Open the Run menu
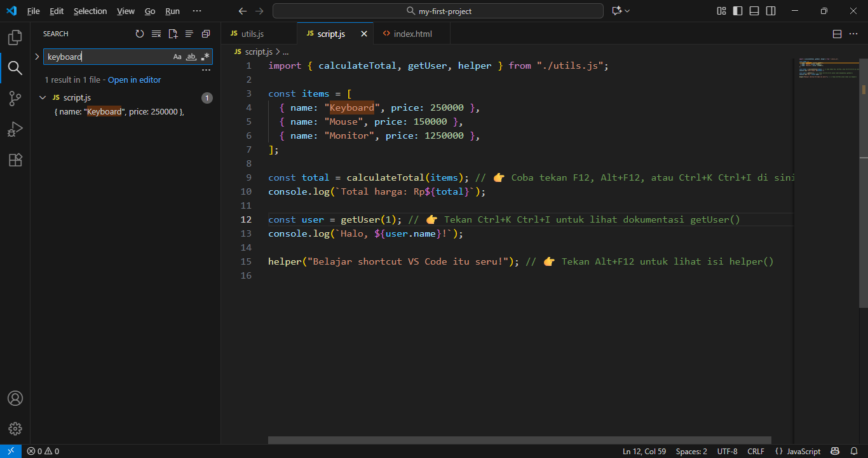This screenshot has height=458, width=868. [x=172, y=11]
